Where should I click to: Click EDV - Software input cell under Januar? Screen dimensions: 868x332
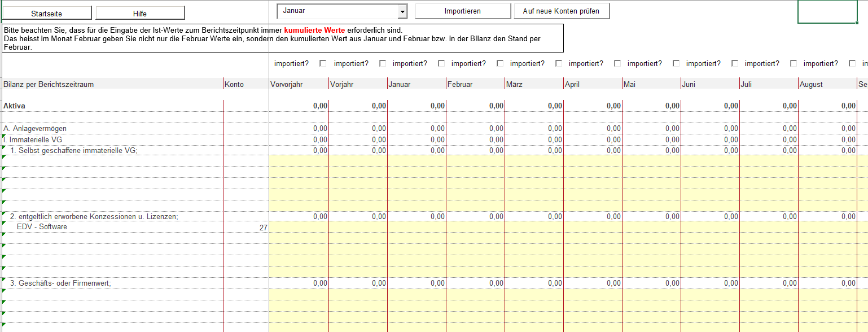[x=417, y=228]
